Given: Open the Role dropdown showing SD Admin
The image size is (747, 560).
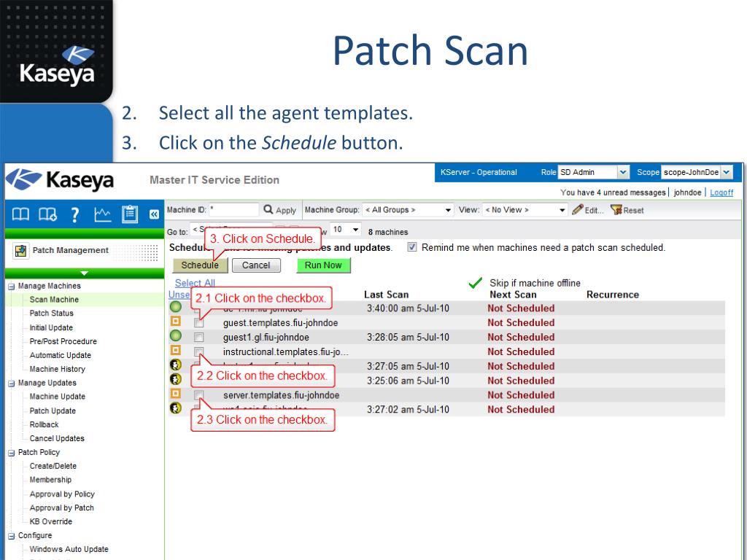Looking at the screenshot, I should [x=594, y=172].
